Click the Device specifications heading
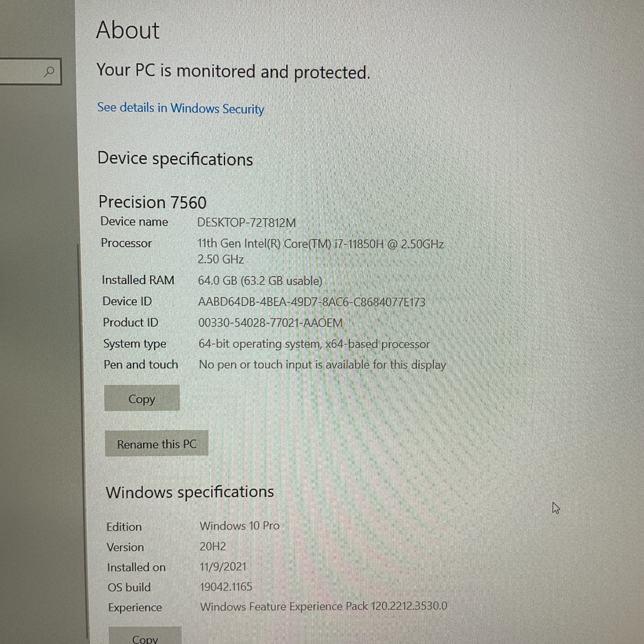This screenshot has height=644, width=644. [175, 159]
